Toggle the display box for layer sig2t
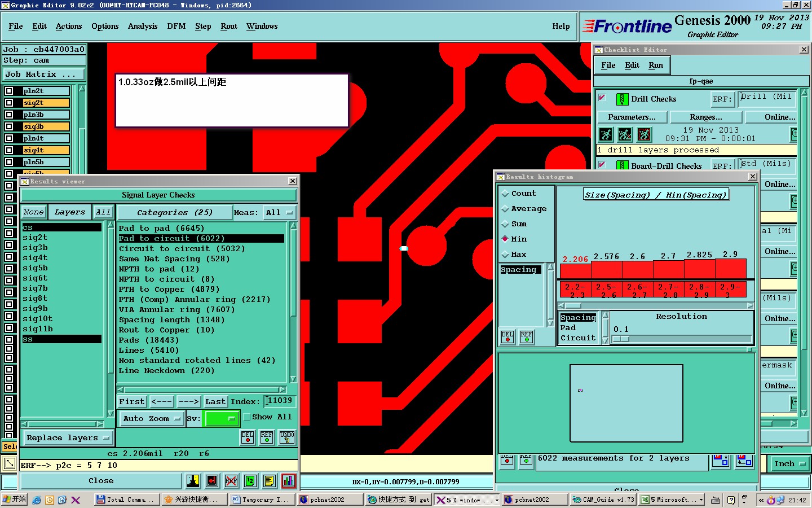Viewport: 812px width, 508px height. (9, 103)
